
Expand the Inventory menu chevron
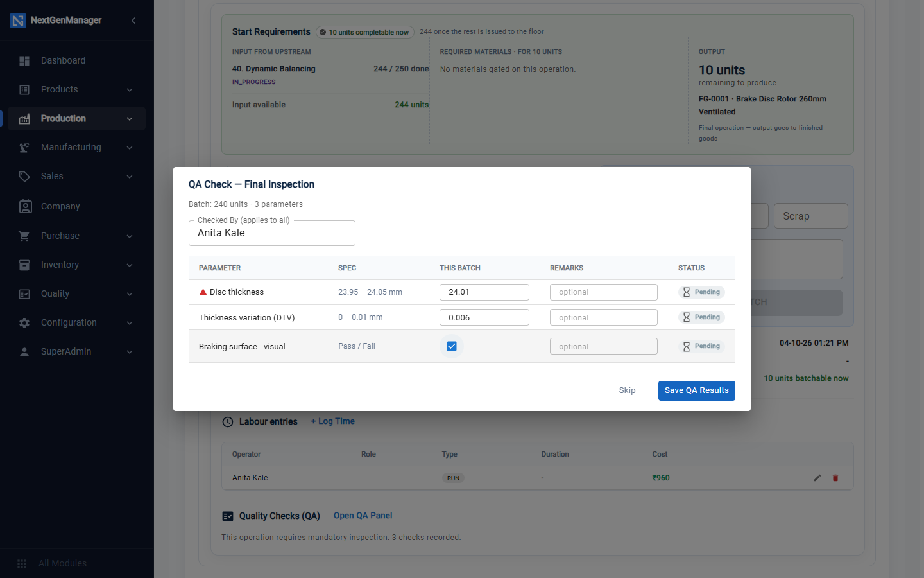coord(130,265)
